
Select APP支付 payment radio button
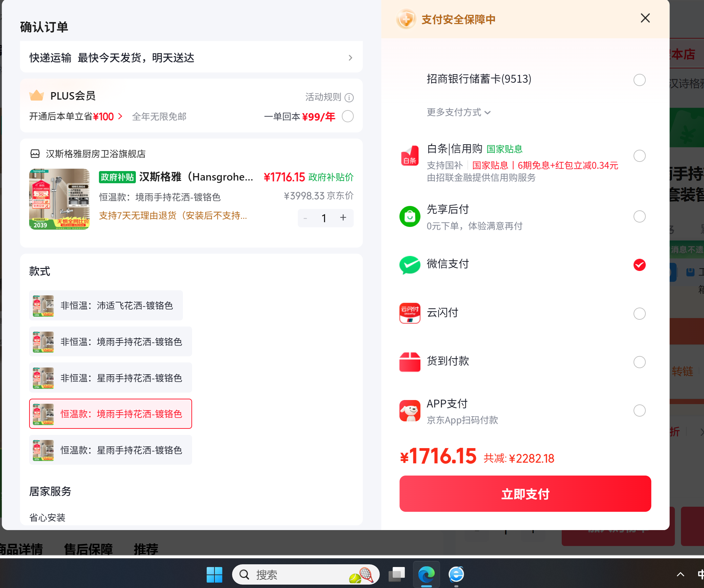[639, 411]
